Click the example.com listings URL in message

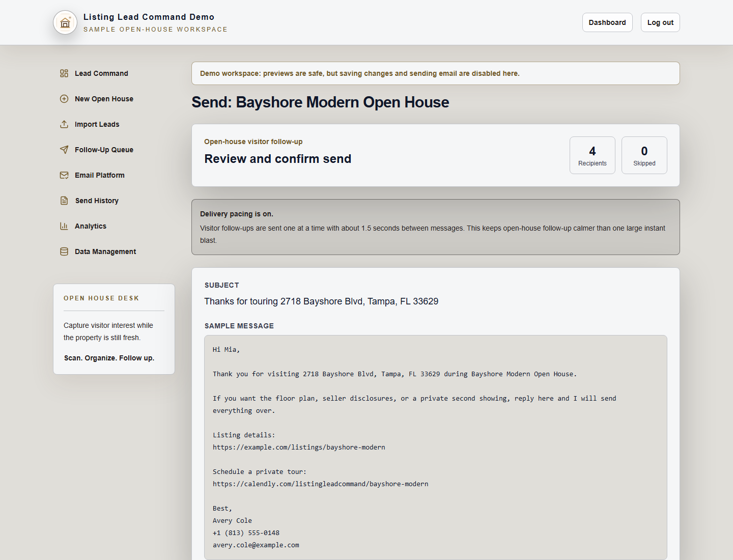point(299,447)
